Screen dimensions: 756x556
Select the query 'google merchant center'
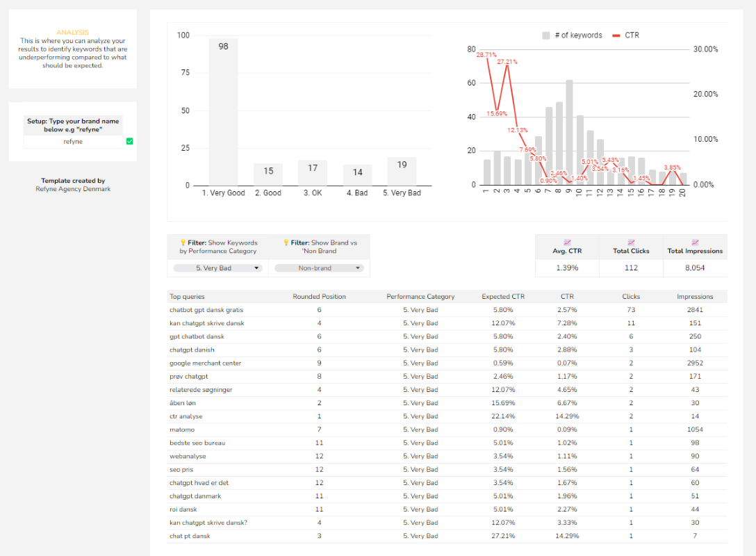click(x=206, y=363)
